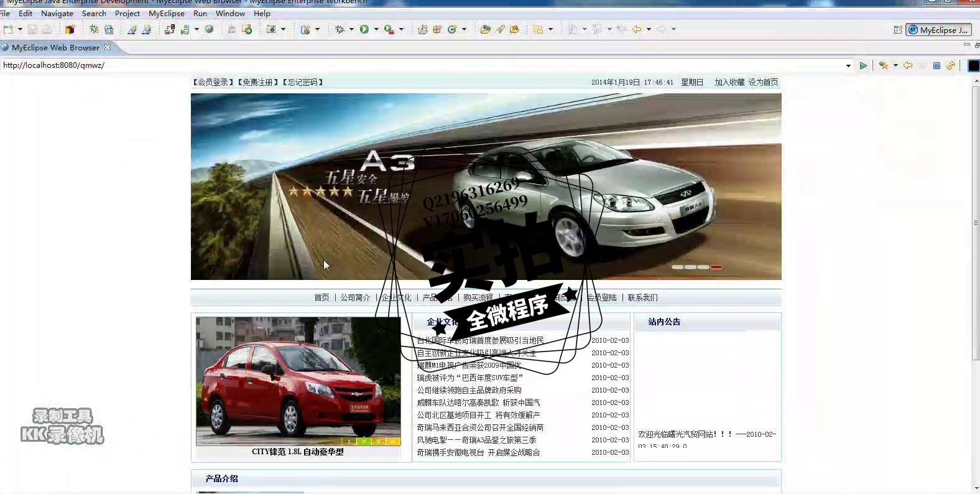Click the red active banner slide indicator
The image size is (980, 494).
(716, 267)
